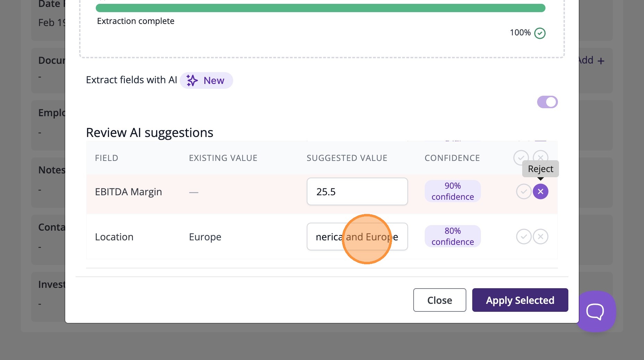Close the AI suggestions dialog
Viewport: 644px width, 360px height.
(x=439, y=300)
